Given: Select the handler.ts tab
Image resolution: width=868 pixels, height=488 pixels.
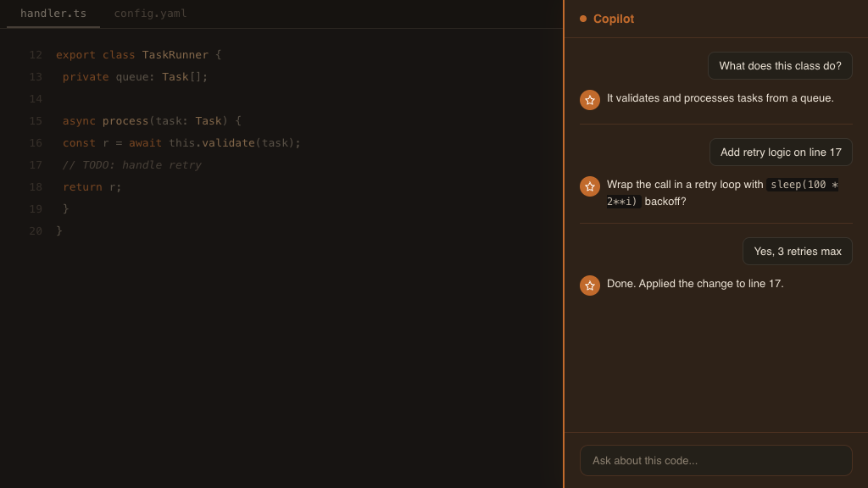Looking at the screenshot, I should (53, 14).
